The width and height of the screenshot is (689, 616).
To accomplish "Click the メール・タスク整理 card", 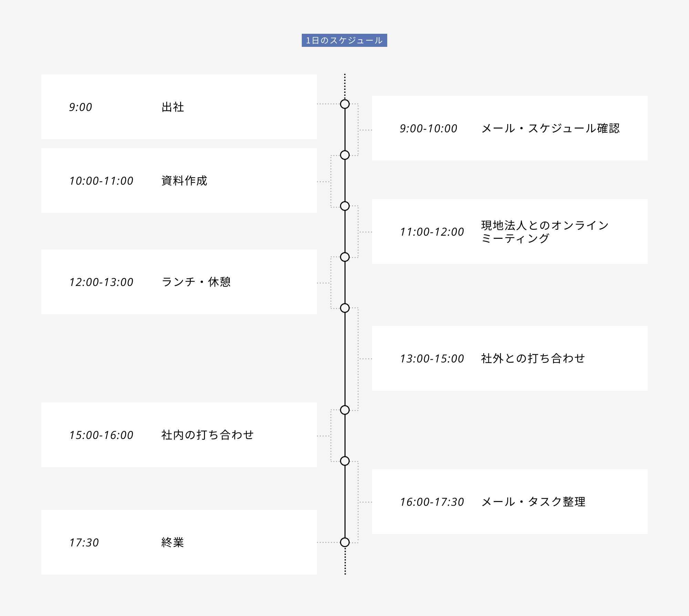I will 510,502.
